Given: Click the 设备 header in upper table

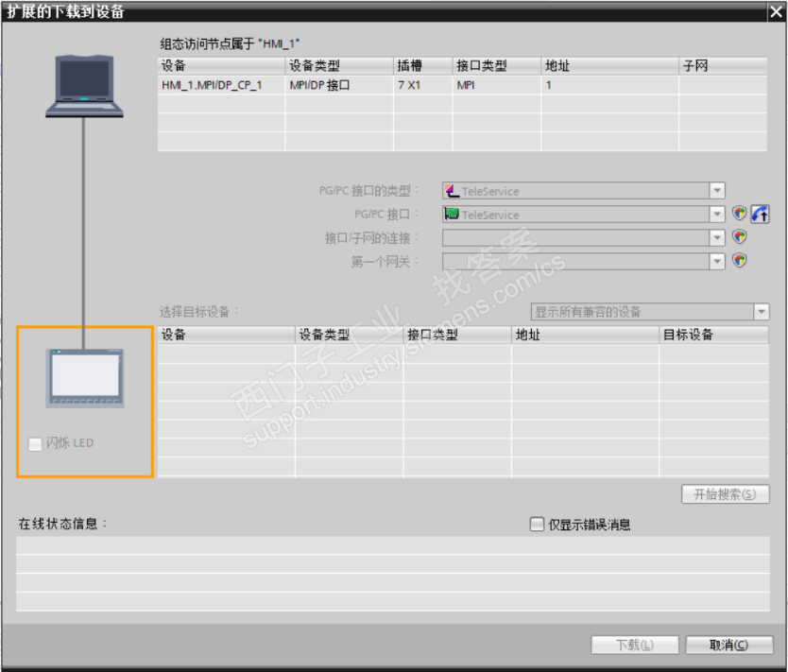Looking at the screenshot, I should pos(221,65).
